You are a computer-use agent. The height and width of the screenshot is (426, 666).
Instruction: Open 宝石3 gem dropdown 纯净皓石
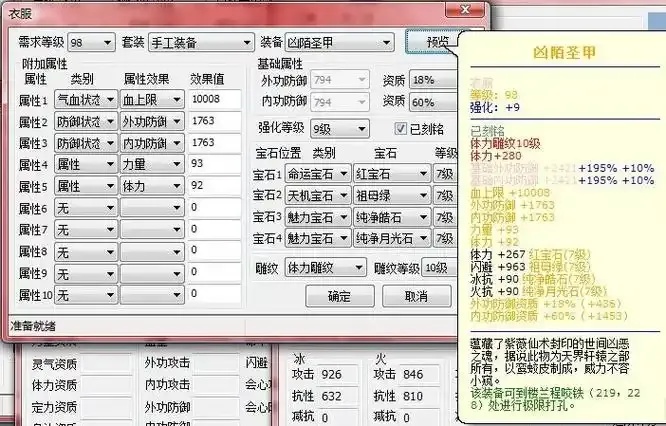coord(392,217)
